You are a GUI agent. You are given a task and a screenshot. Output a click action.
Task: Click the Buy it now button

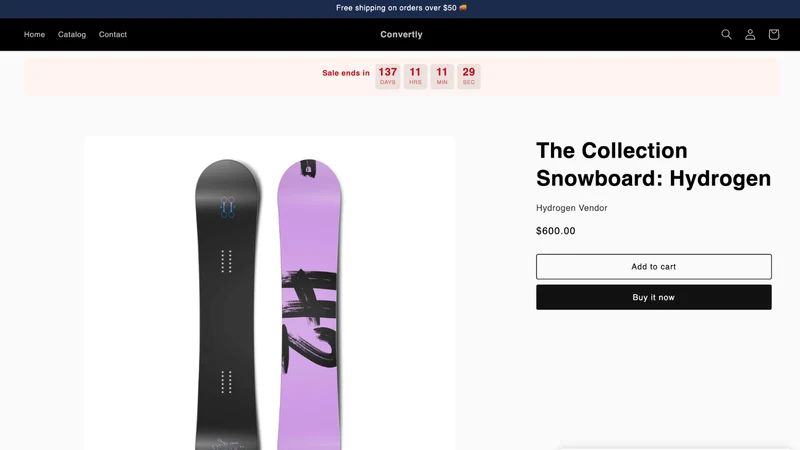pos(654,297)
